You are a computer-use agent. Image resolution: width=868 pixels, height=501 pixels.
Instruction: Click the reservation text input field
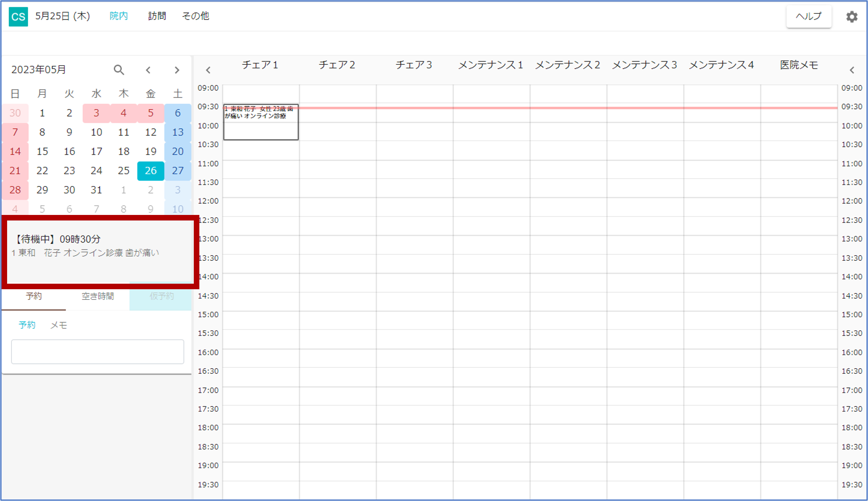pos(97,352)
